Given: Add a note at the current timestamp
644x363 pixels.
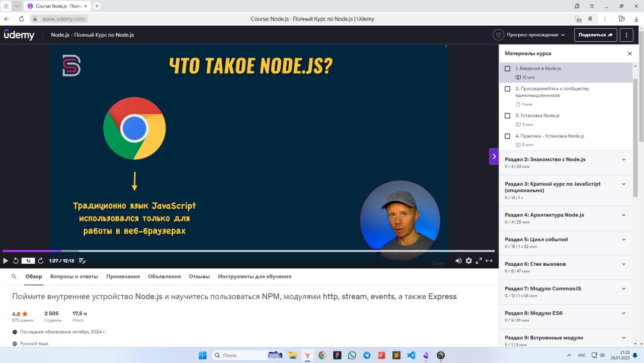Looking at the screenshot, I should [83, 261].
